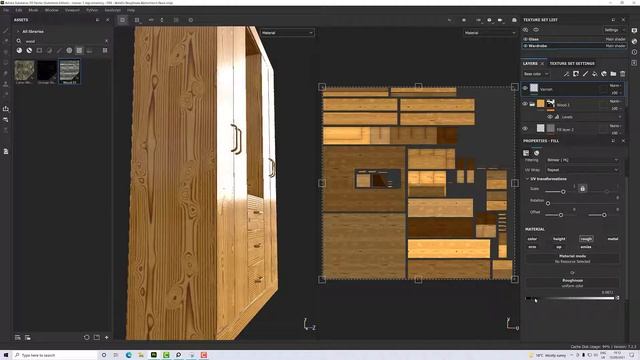Click the search magnifier icon in Assets
The image size is (640, 360).
click(19, 41)
